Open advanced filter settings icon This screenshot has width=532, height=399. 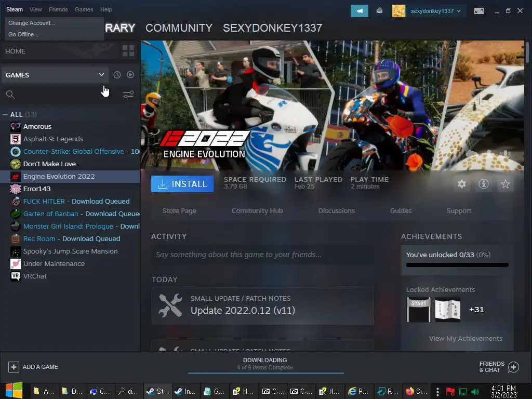(x=128, y=95)
